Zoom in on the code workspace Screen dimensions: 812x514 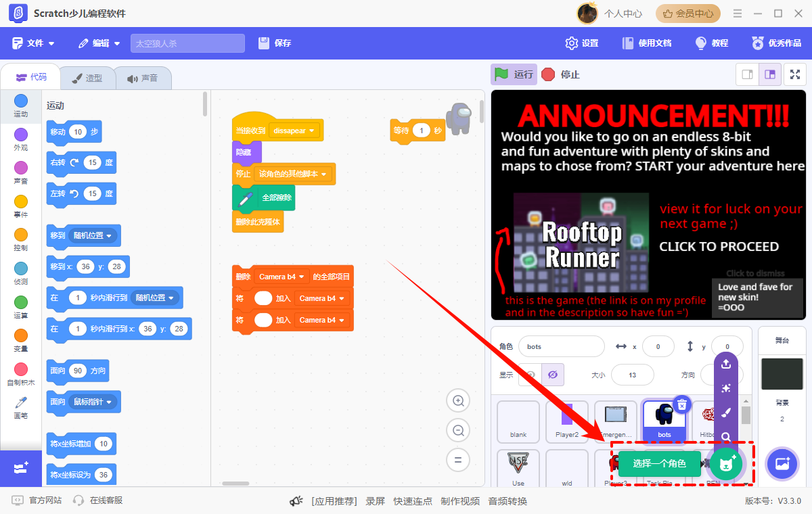coord(458,401)
